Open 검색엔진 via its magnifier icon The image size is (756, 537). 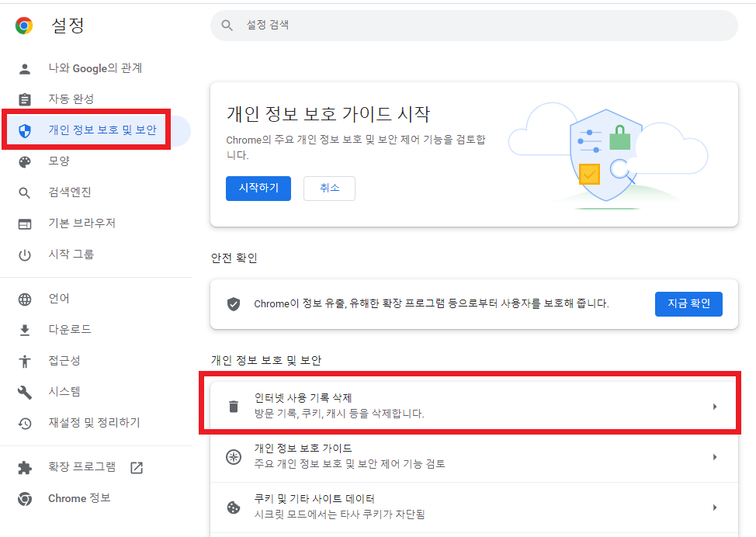coord(23,192)
